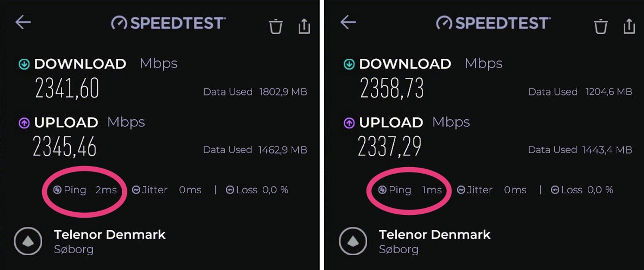Click the Telenor Denmark server icon on the left
This screenshot has width=644, height=270.
point(28,241)
